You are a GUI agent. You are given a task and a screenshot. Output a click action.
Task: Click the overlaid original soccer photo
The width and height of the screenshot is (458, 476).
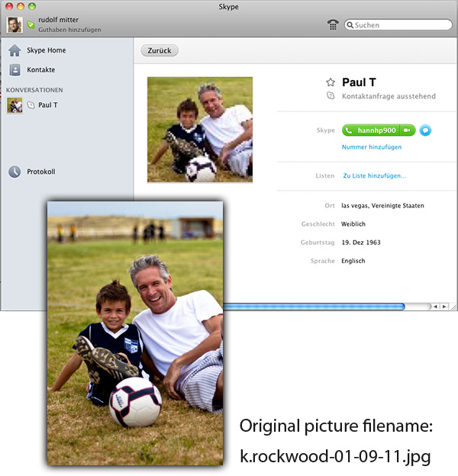tap(135, 333)
